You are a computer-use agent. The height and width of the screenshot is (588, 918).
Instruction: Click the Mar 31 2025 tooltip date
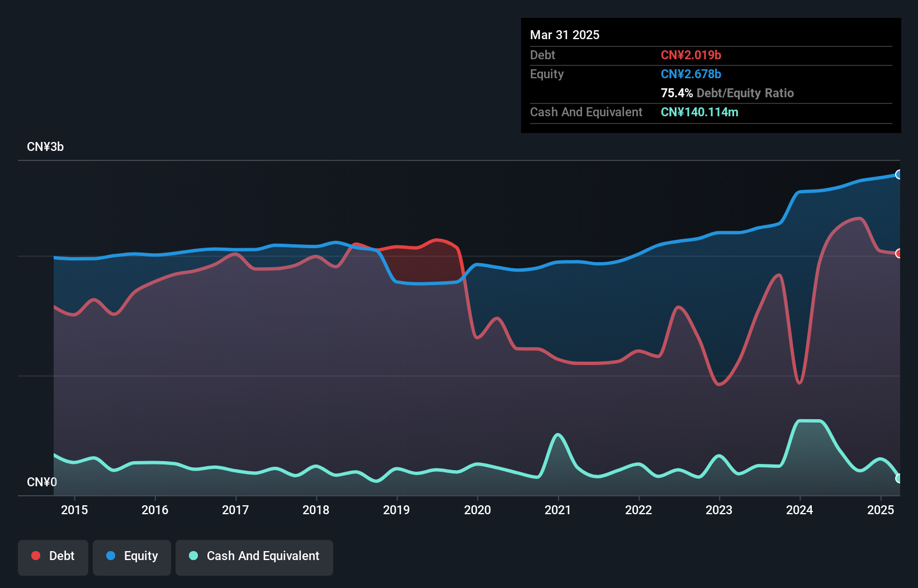[565, 35]
